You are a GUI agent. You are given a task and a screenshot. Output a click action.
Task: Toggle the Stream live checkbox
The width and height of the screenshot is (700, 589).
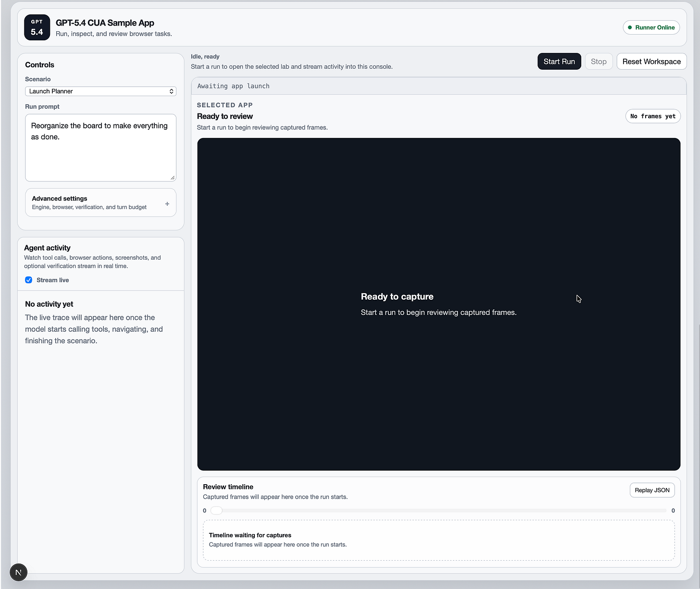pyautogui.click(x=28, y=280)
